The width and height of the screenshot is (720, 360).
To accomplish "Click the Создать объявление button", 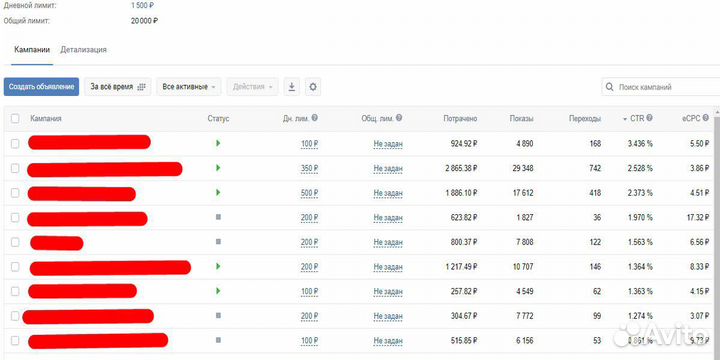I will [x=41, y=87].
